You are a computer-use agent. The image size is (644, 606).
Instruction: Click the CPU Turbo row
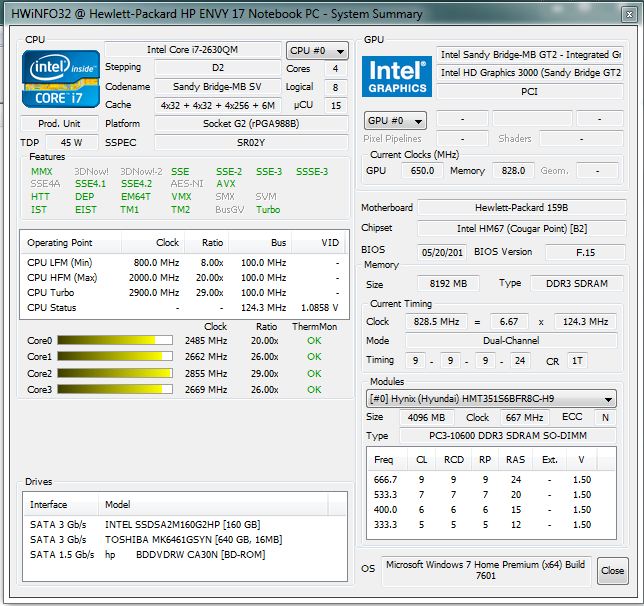point(184,293)
